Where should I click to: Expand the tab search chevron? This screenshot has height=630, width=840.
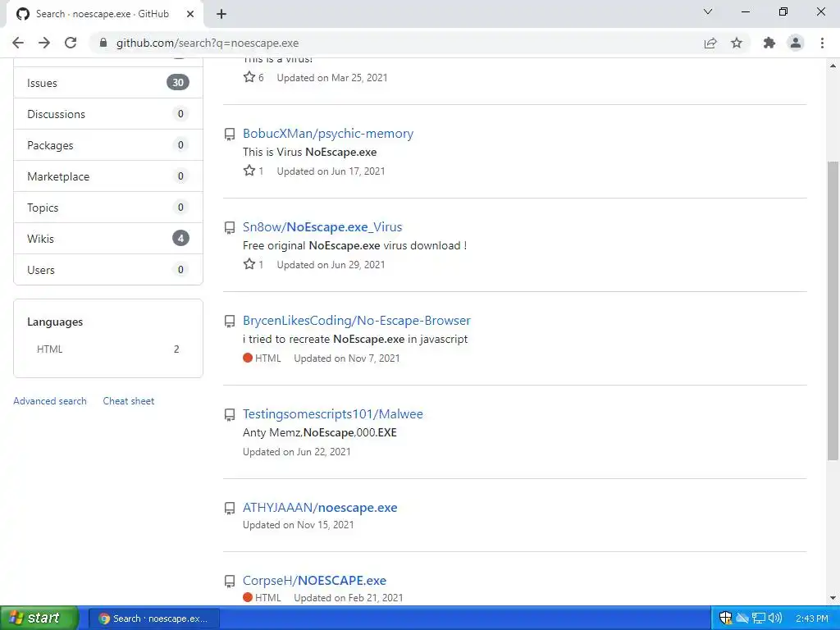tap(708, 11)
